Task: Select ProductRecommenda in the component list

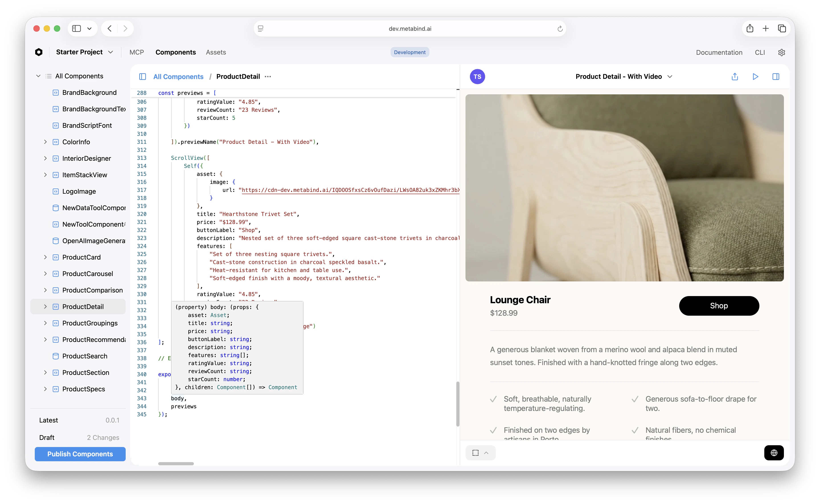Action: [x=78, y=340]
